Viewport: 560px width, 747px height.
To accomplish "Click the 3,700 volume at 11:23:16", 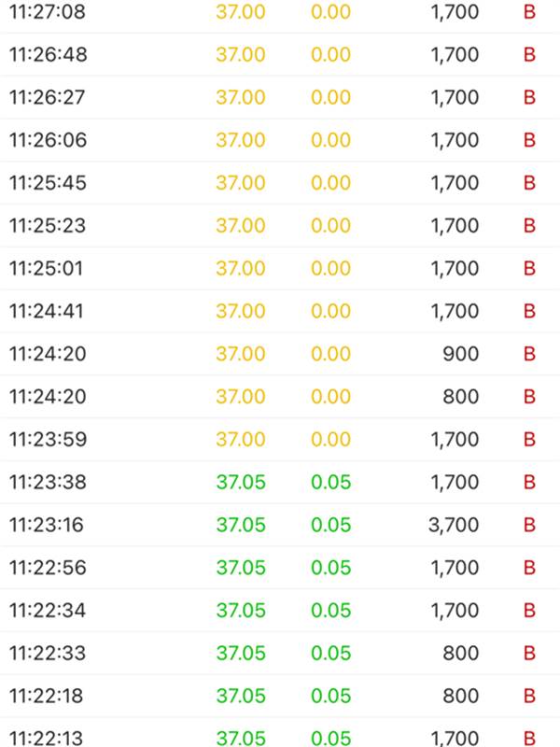I will [454, 525].
